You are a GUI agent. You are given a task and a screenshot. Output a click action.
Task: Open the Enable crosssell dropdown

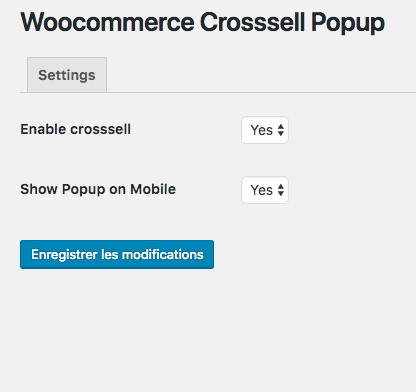point(265,130)
